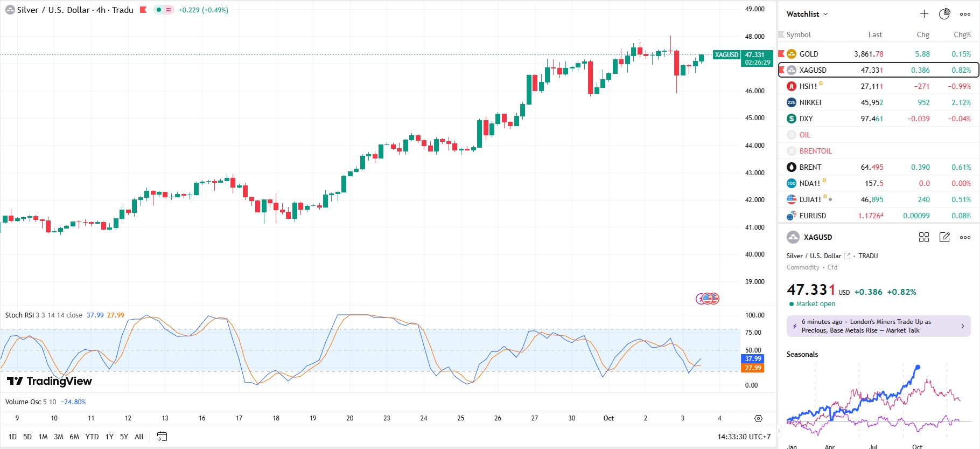980x449 pixels.
Task: Click the add symbol plus icon in Watchlist
Action: 924,14
